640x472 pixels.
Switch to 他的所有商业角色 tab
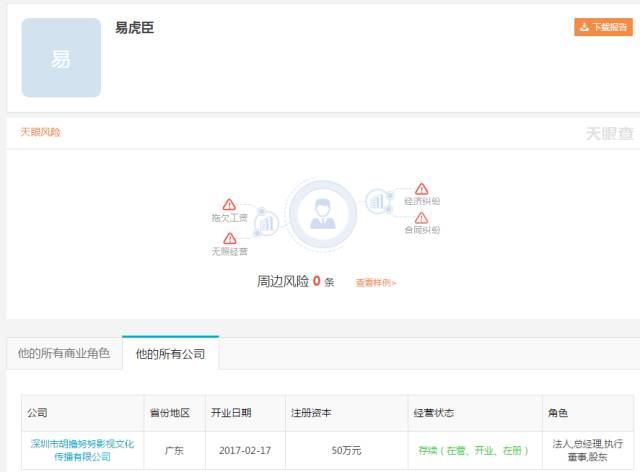pyautogui.click(x=64, y=354)
